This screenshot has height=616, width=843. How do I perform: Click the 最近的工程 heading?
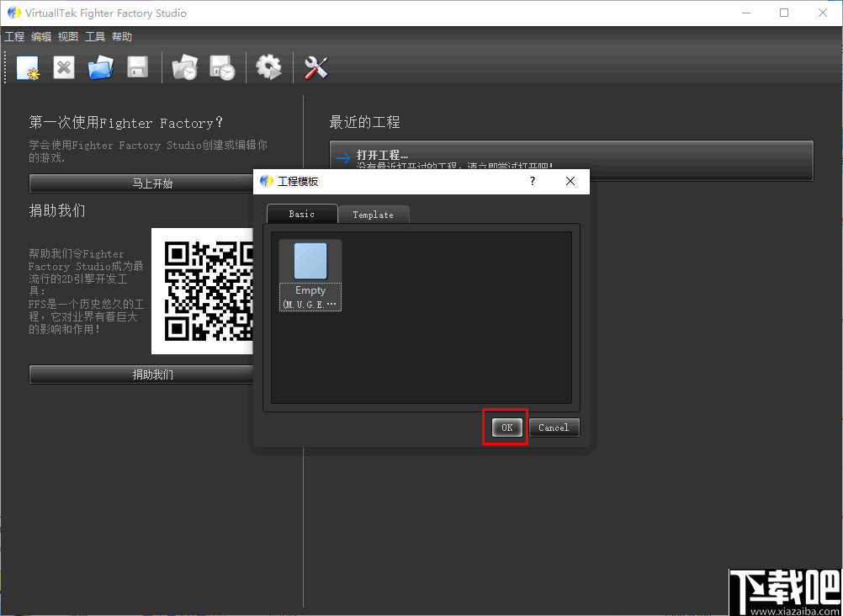[364, 123]
